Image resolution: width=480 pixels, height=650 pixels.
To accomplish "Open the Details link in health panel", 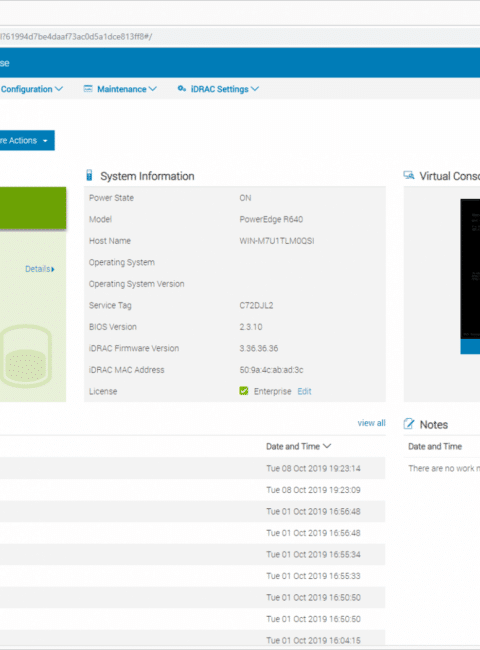I will (x=40, y=269).
